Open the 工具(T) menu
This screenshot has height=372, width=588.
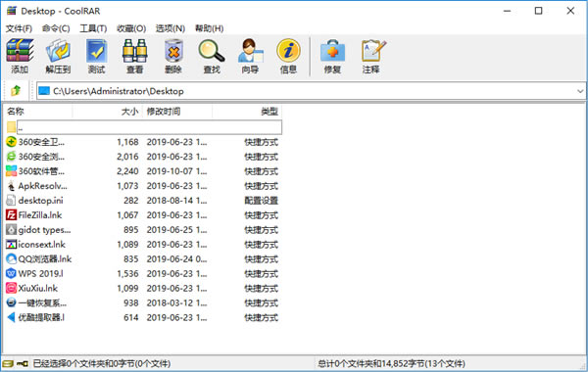pos(93,28)
